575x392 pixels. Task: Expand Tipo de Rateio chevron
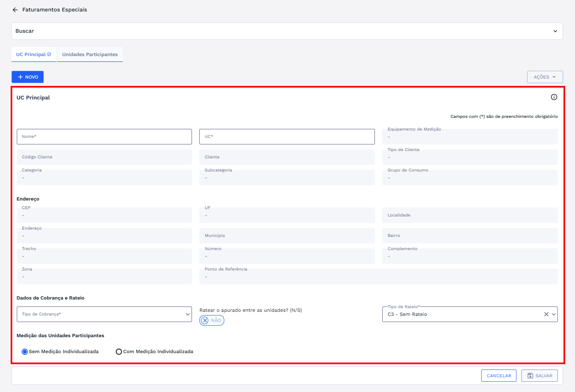(554, 314)
